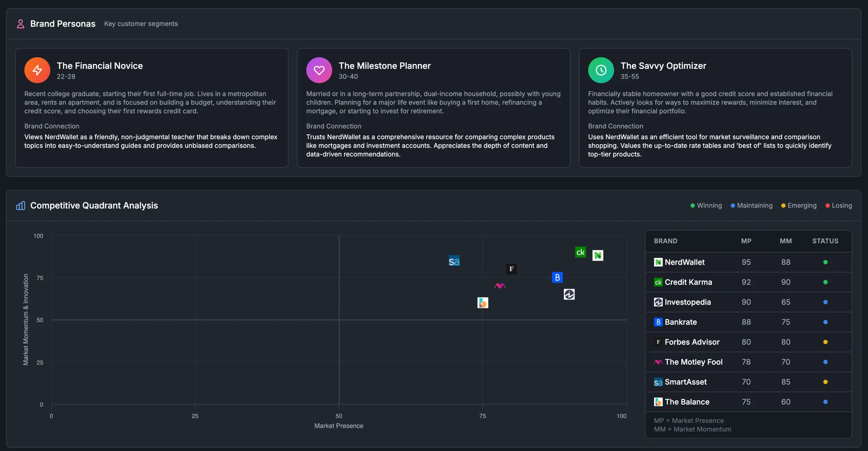Click The Balance icon on the scatter plot

483,303
